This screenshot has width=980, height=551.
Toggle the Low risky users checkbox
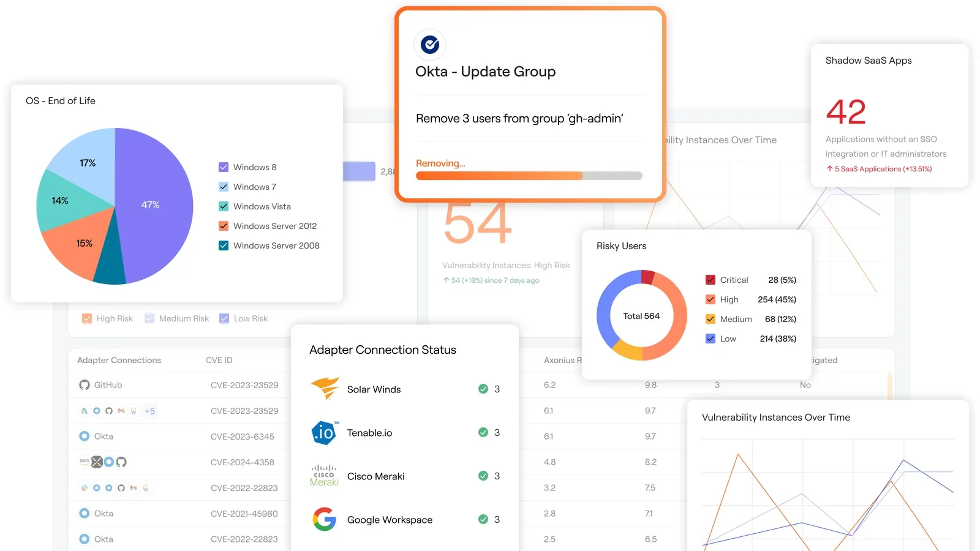[710, 339]
